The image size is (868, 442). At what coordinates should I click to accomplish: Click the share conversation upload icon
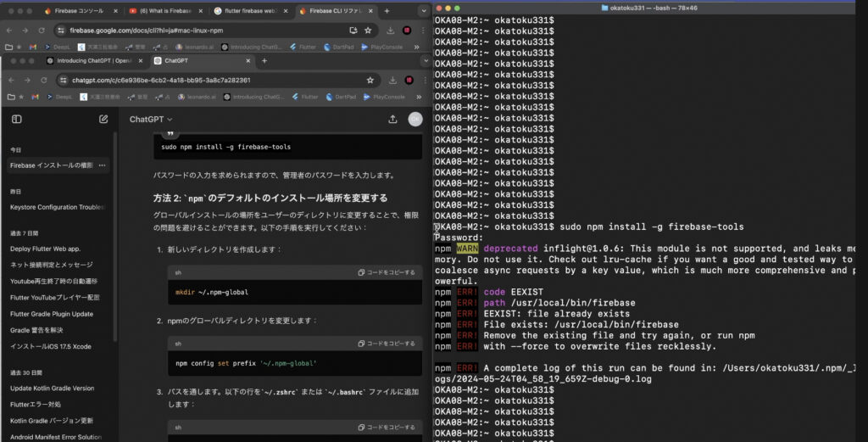[392, 120]
